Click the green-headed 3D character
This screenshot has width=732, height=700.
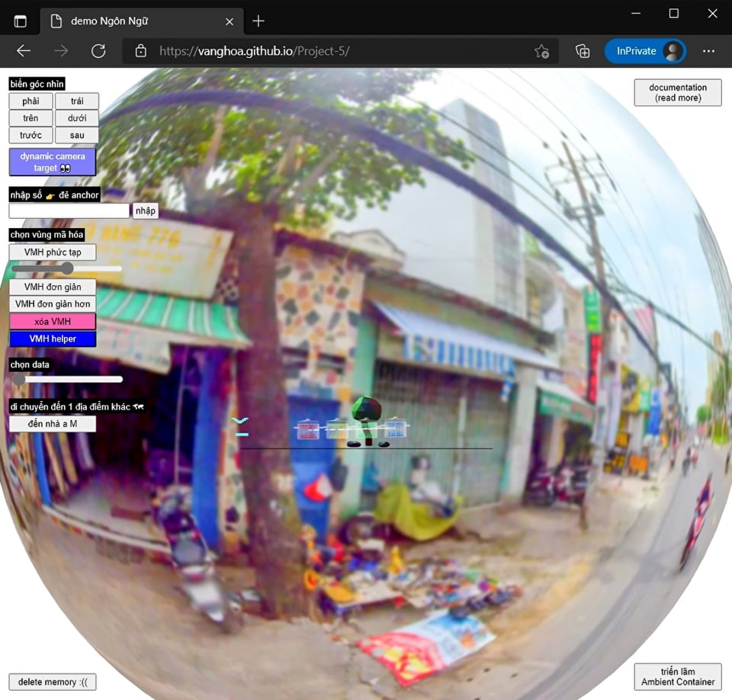point(367,421)
